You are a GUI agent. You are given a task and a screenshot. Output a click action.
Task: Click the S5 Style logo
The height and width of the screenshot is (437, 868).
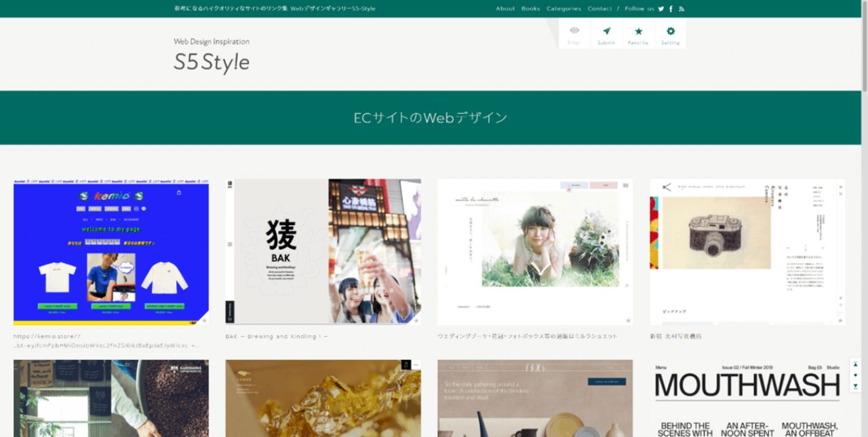212,61
